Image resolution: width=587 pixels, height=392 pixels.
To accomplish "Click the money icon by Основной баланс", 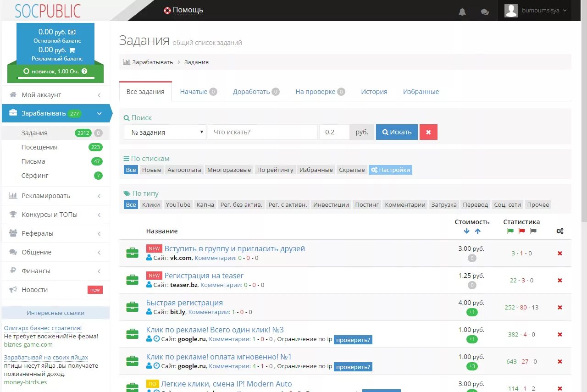I will pos(72,32).
